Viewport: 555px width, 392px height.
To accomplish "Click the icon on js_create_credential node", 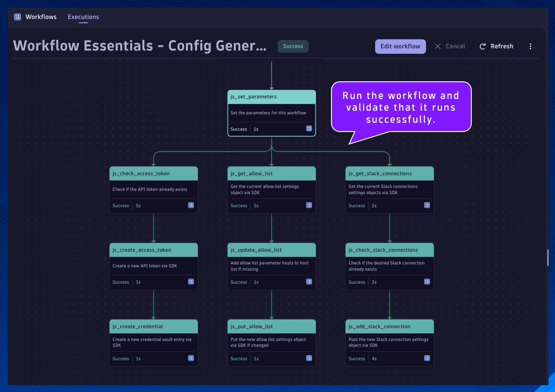I will (x=191, y=358).
